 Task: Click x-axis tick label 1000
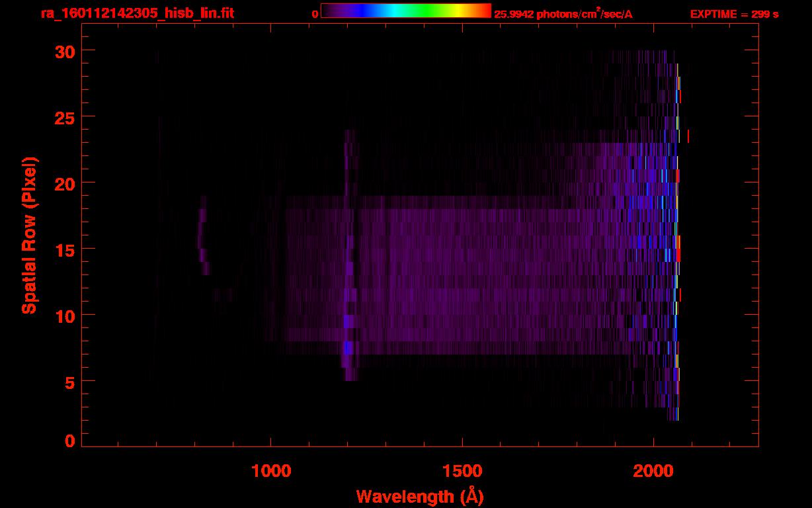271,470
